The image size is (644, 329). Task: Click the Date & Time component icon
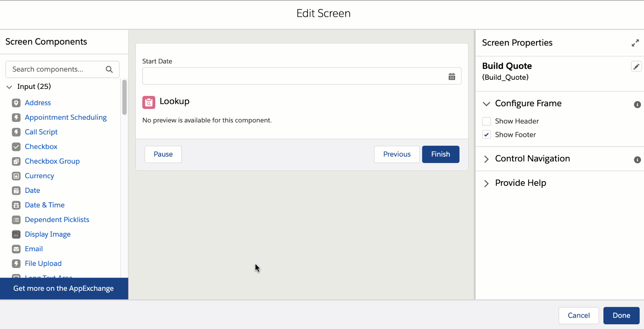click(x=16, y=205)
